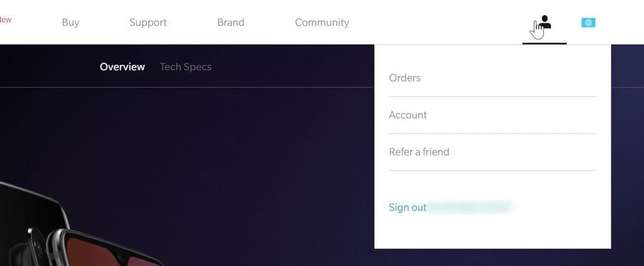Screen dimensions: 644x266
Task: Click the black underline beneath the account icon
Action: pos(544,43)
